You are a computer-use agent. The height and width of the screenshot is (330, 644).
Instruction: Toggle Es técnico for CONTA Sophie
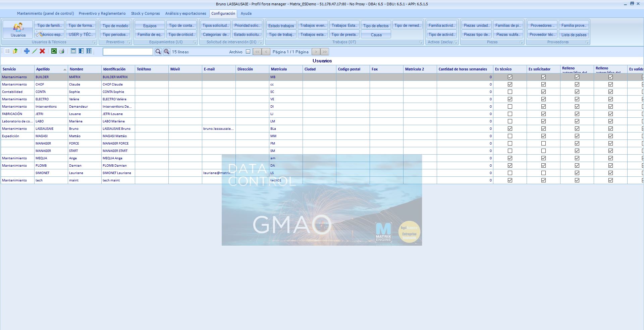coord(510,92)
